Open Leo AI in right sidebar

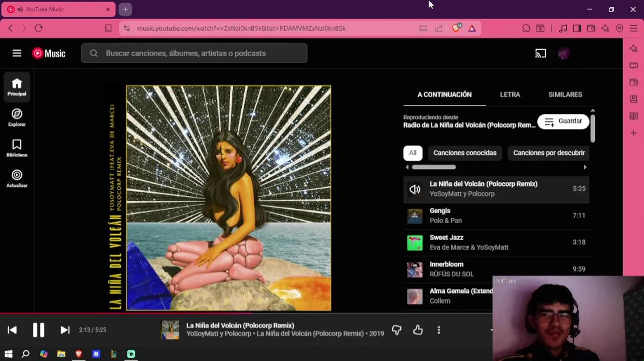click(x=633, y=49)
